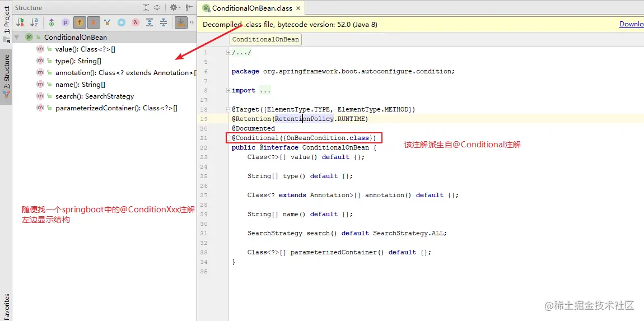Viewport: 644px width, 321px height.
Task: Collapse annotation fold at line 18
Action: click(229, 109)
